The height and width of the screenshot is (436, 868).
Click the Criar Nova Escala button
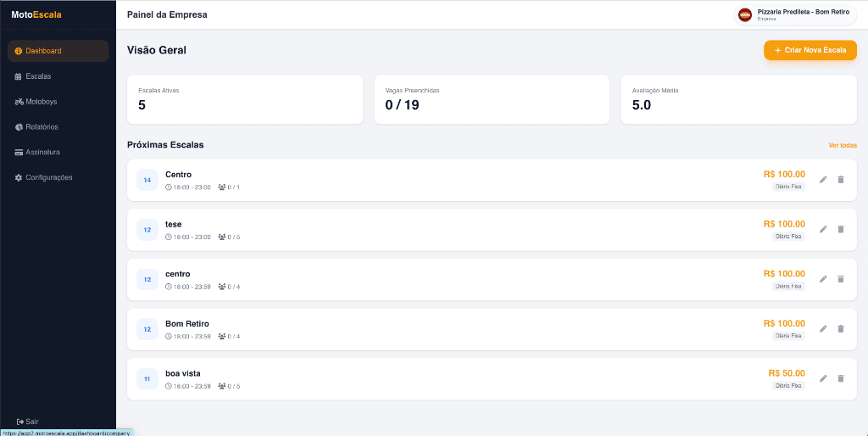810,50
